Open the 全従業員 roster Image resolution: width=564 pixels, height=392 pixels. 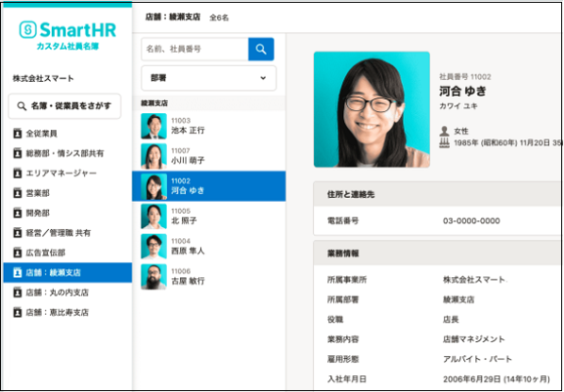[68, 133]
